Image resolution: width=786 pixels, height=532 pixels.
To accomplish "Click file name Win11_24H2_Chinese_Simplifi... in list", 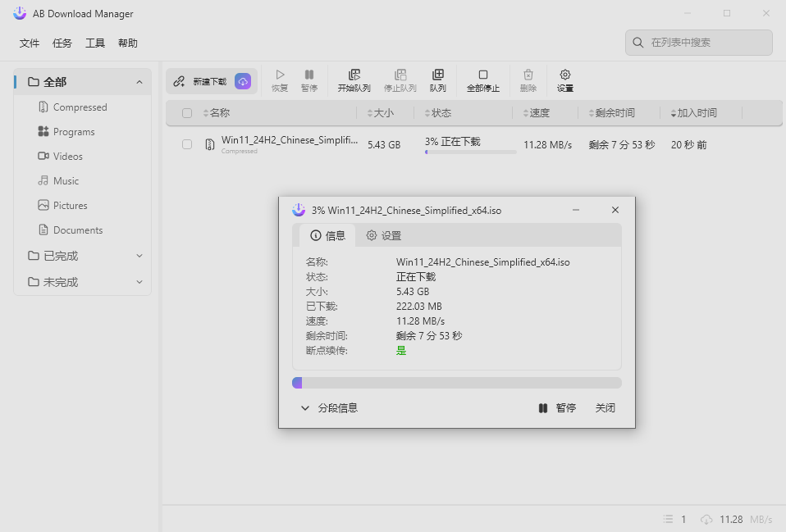I will (x=290, y=140).
